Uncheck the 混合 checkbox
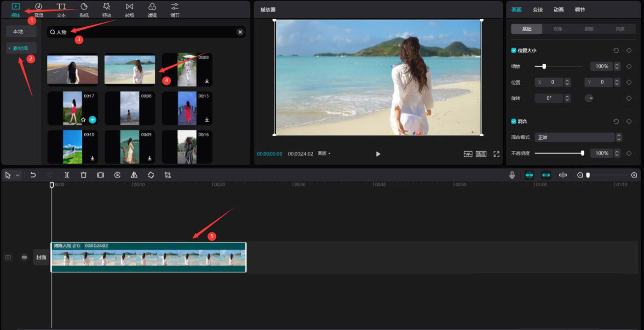Viewport: 644px width, 330px height. pos(514,121)
